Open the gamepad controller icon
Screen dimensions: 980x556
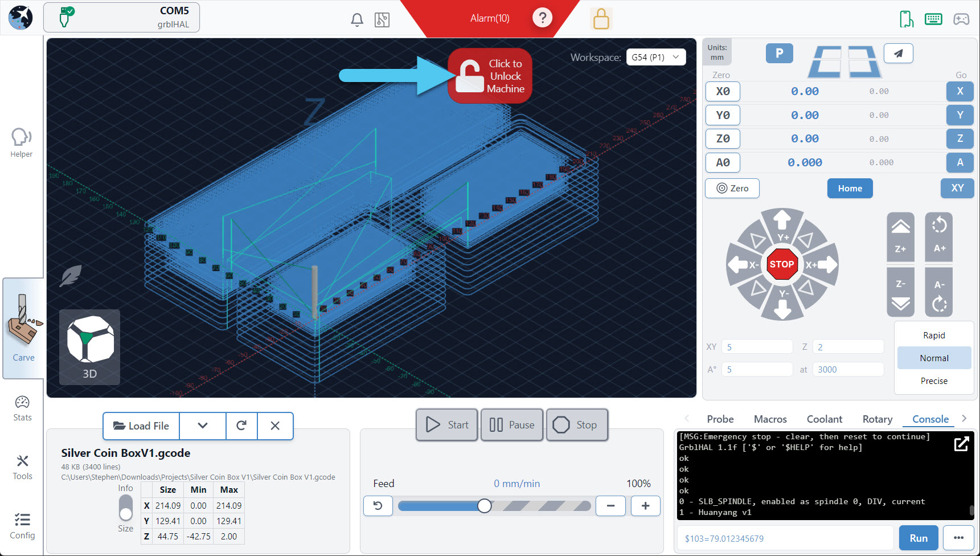(961, 19)
